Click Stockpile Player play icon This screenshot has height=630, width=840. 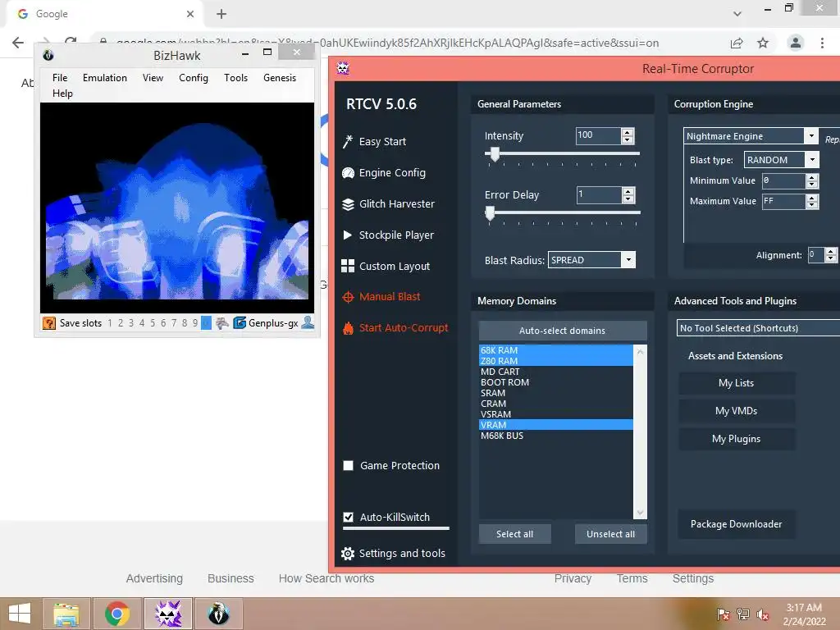click(x=347, y=235)
